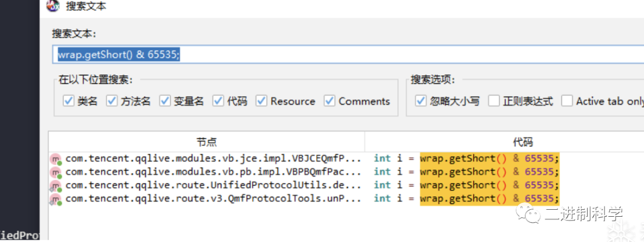Enable the 正则表达式 option
The height and width of the screenshot is (242, 644).
(494, 101)
